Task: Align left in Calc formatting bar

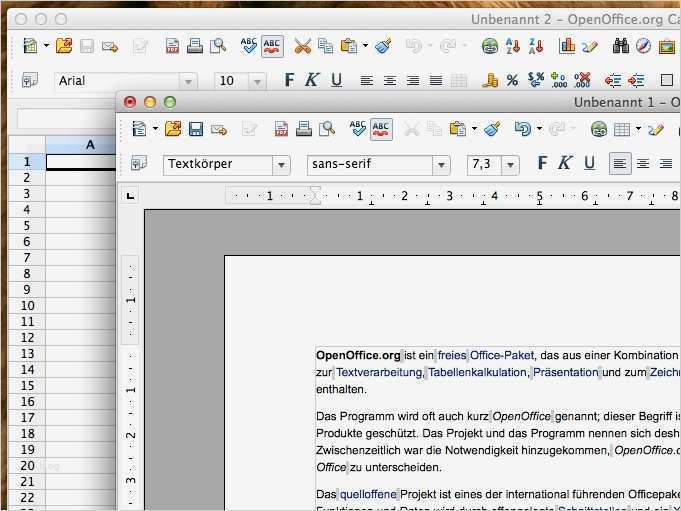Action: click(x=367, y=81)
